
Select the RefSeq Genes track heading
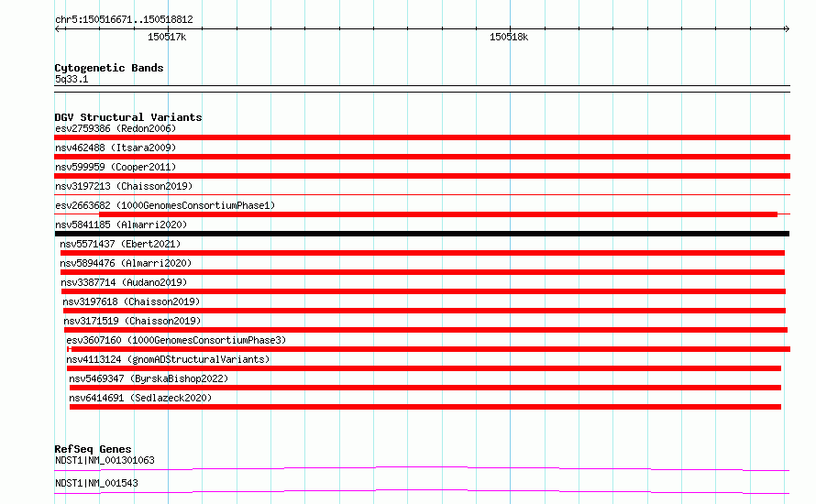click(x=93, y=449)
